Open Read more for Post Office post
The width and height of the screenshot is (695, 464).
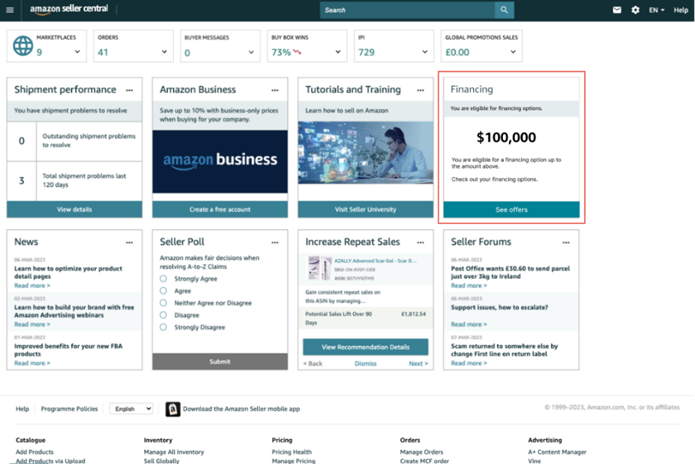click(469, 286)
